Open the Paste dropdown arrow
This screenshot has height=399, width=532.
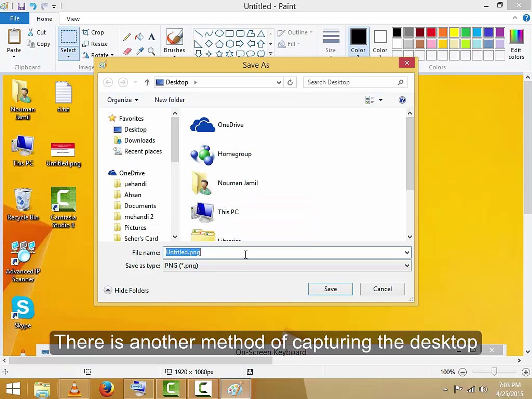[x=14, y=56]
